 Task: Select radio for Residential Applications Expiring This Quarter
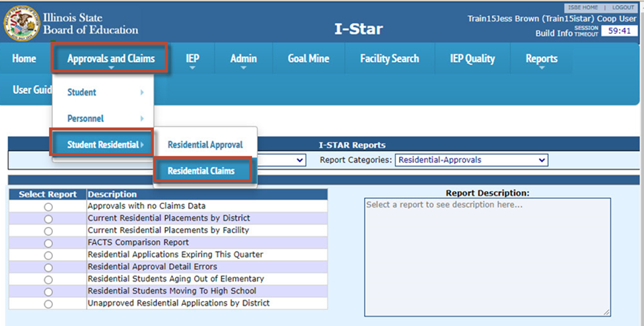coord(48,255)
